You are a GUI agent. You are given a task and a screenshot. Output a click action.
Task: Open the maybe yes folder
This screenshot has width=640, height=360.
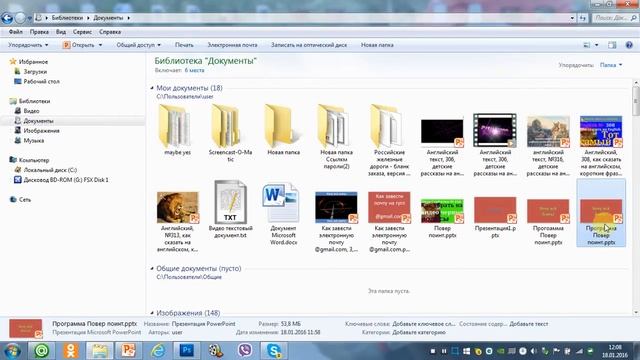pyautogui.click(x=178, y=130)
